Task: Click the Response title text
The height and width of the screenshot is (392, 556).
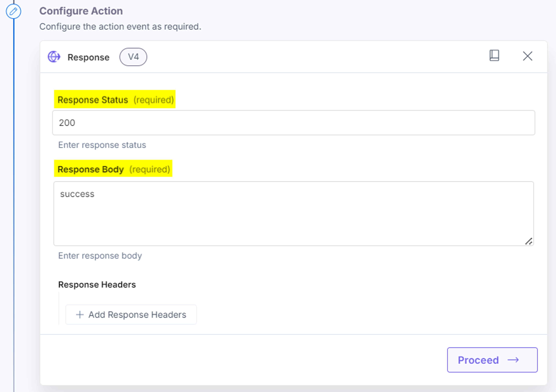Action: click(88, 57)
